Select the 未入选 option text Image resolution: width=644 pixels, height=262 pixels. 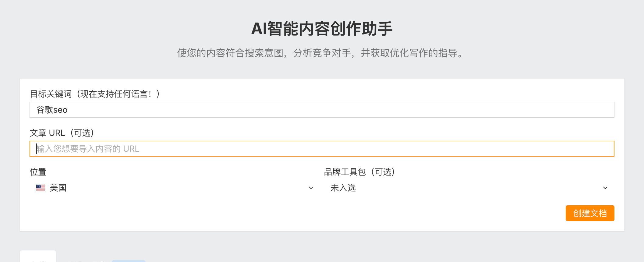tap(343, 188)
